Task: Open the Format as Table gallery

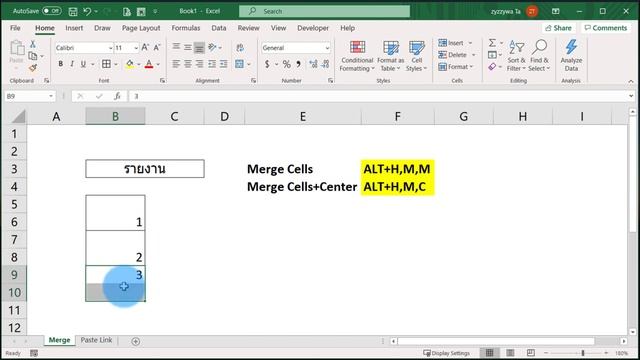Action: (x=390, y=56)
